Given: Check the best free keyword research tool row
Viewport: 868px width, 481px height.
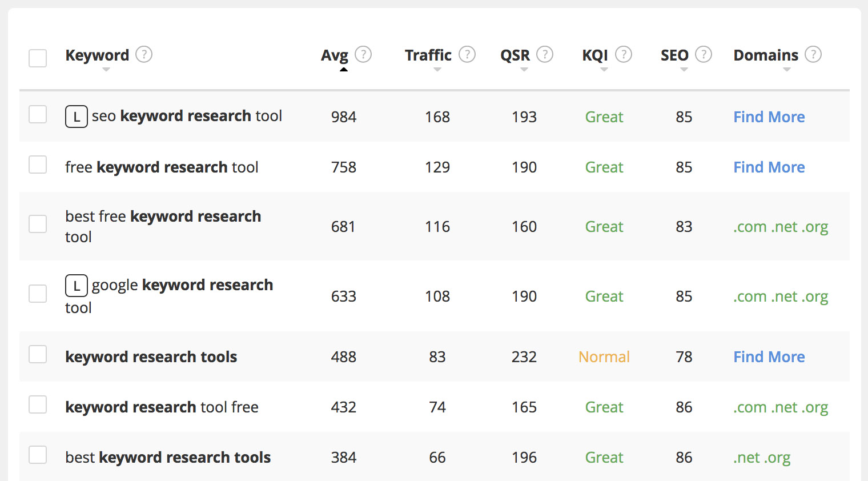Looking at the screenshot, I should click(x=38, y=224).
